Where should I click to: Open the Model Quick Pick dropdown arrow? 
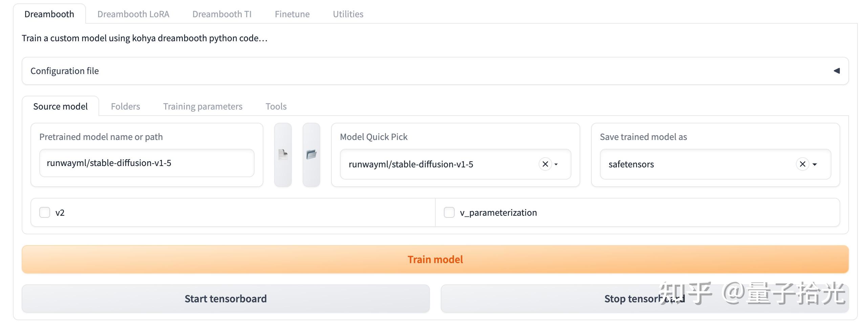click(x=556, y=165)
